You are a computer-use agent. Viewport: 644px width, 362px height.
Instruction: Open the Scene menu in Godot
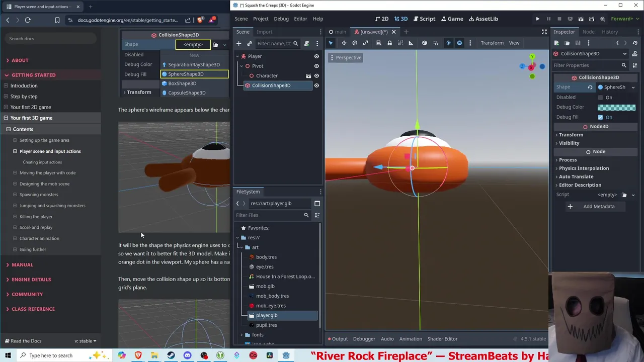241,19
